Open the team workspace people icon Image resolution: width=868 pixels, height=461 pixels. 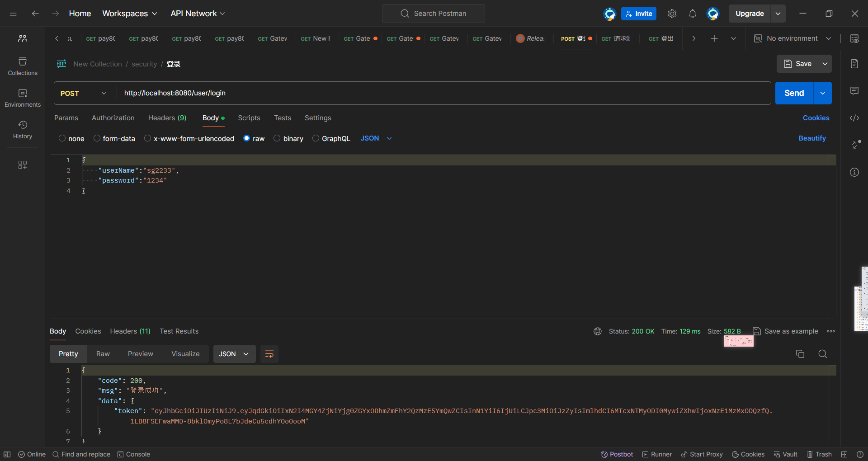(x=23, y=38)
